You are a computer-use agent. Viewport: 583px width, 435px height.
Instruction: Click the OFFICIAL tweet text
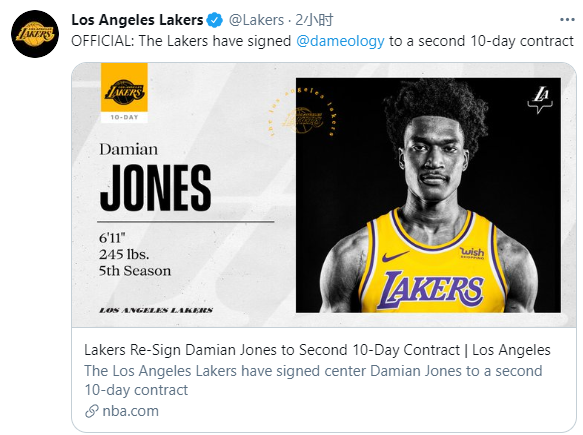coord(322,41)
